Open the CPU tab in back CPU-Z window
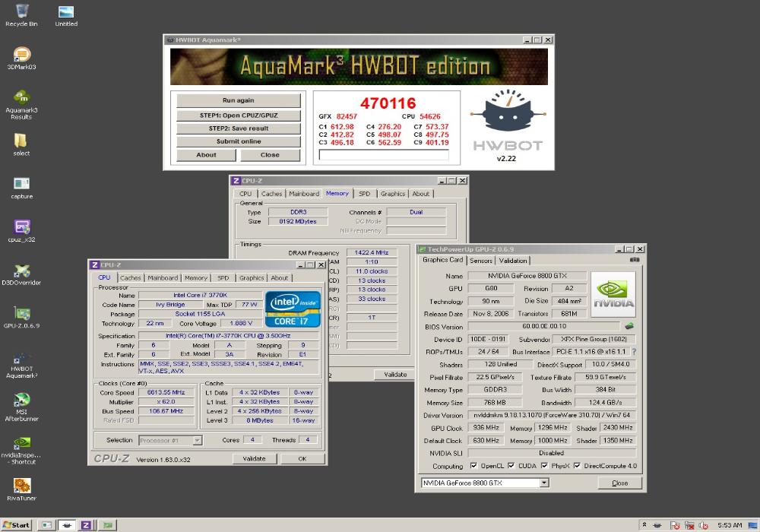Image resolution: width=760 pixels, height=532 pixels. 245,193
